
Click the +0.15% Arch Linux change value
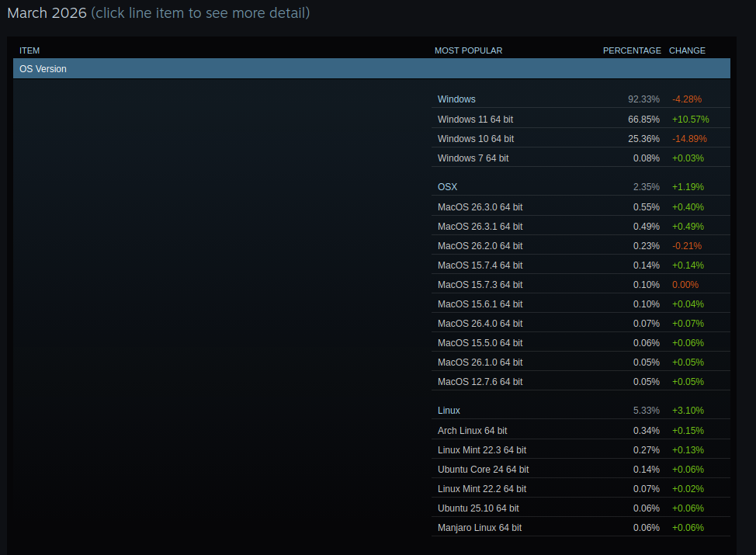click(x=688, y=430)
